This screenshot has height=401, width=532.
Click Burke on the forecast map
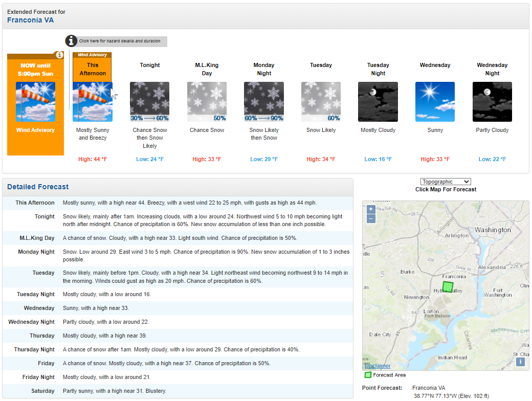tap(408, 272)
